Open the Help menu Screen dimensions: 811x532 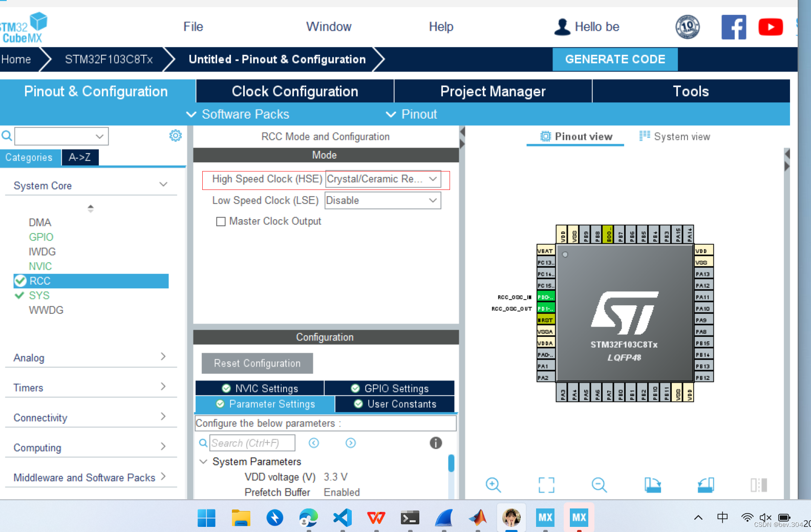tap(441, 27)
